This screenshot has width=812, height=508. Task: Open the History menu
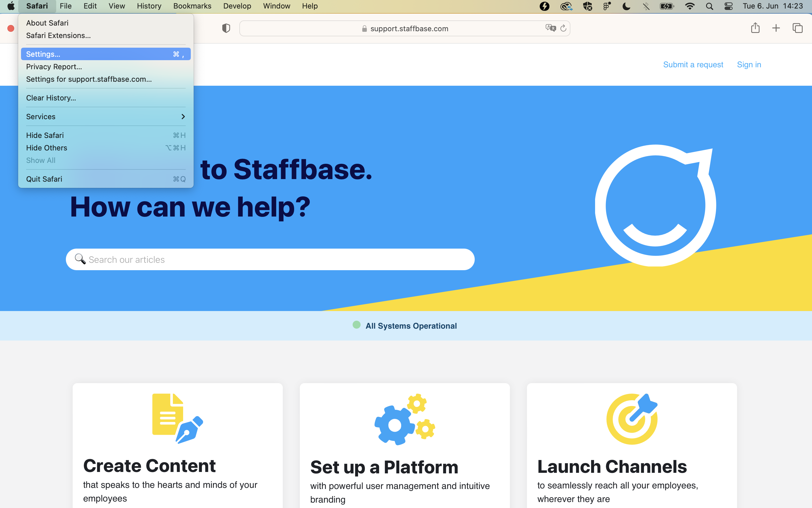(x=149, y=6)
